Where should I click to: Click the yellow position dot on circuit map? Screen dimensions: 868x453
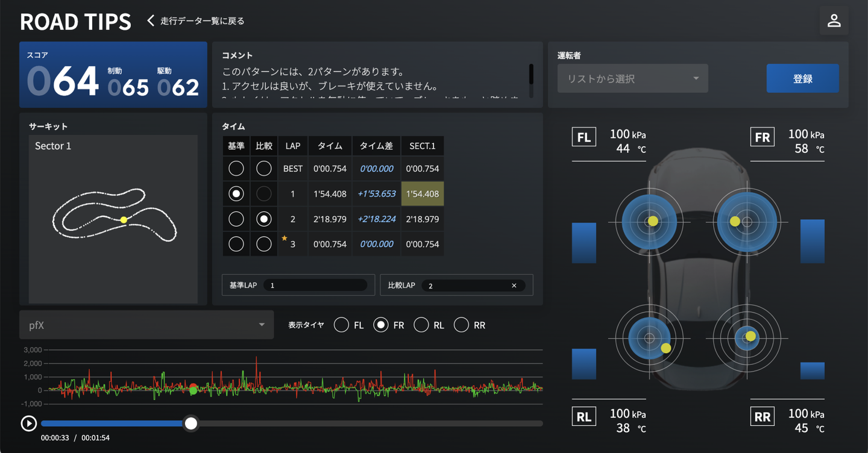[x=124, y=220]
